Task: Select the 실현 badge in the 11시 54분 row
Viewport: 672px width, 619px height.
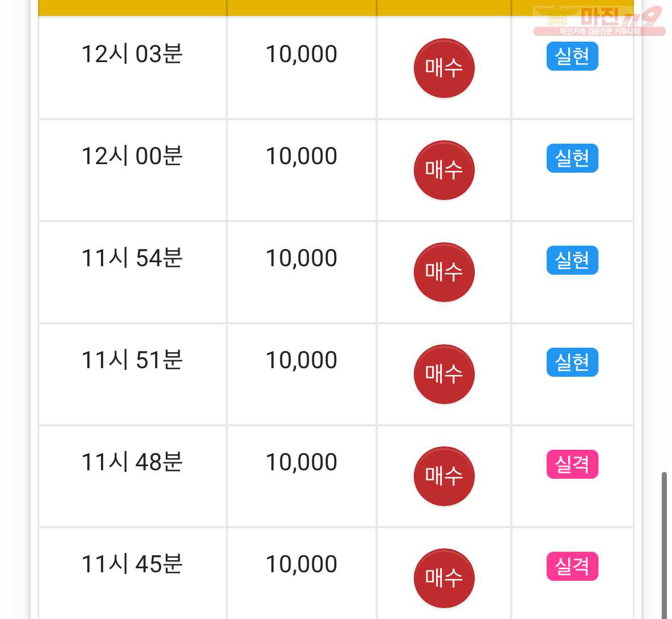Action: [x=572, y=260]
